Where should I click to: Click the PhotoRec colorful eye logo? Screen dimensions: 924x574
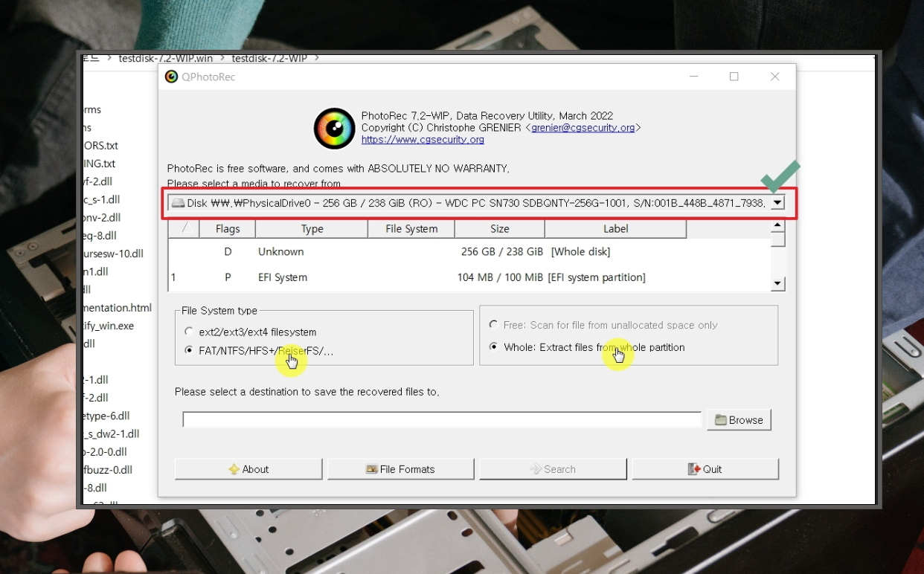(x=334, y=129)
